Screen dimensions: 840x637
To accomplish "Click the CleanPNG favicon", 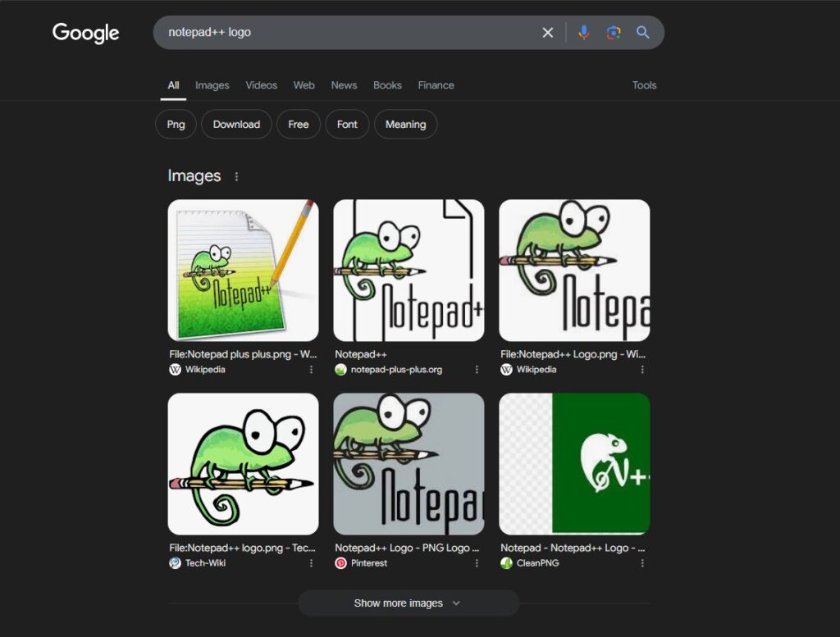I will click(x=506, y=563).
